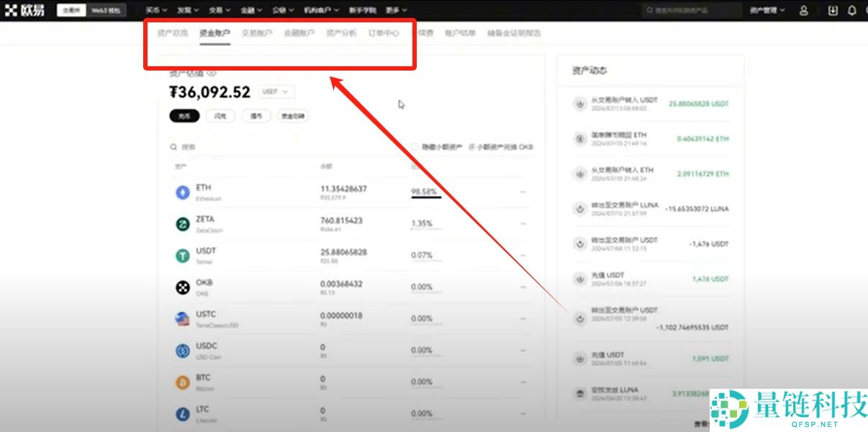The width and height of the screenshot is (868, 432).
Task: Click ETH's 98.58% distribution bar
Action: (425, 192)
